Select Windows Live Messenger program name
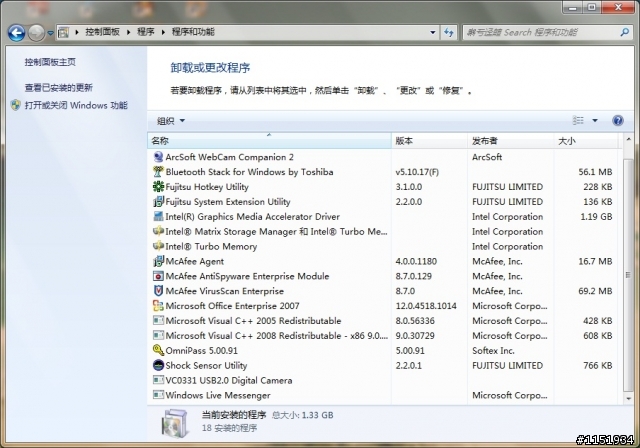Image resolution: width=640 pixels, height=448 pixels. [218, 395]
